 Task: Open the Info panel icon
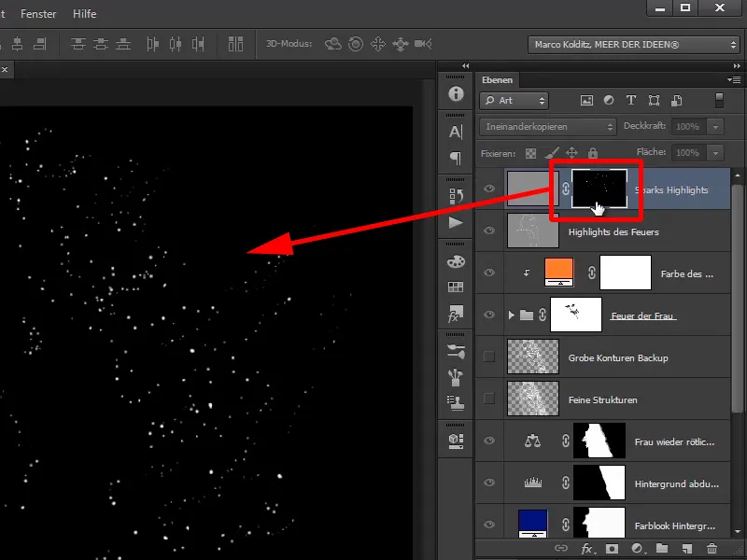(456, 94)
